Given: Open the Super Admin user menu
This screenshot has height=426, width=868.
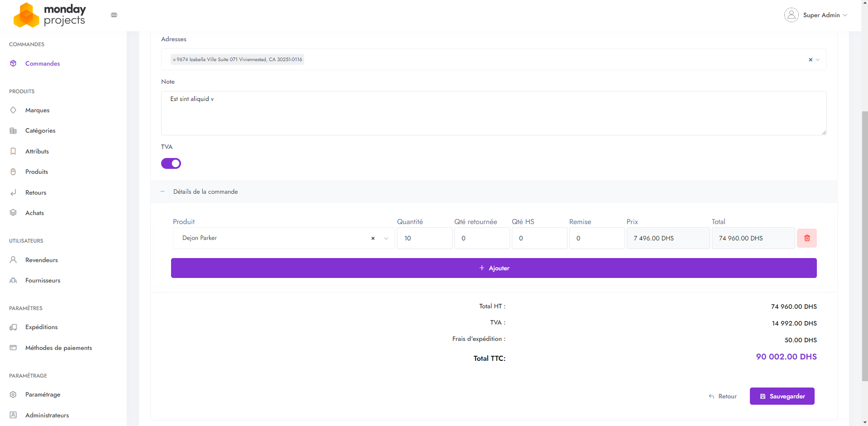Looking at the screenshot, I should (821, 15).
